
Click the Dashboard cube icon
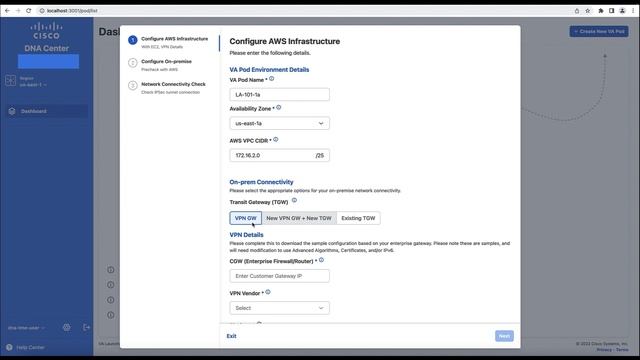[x=12, y=111]
